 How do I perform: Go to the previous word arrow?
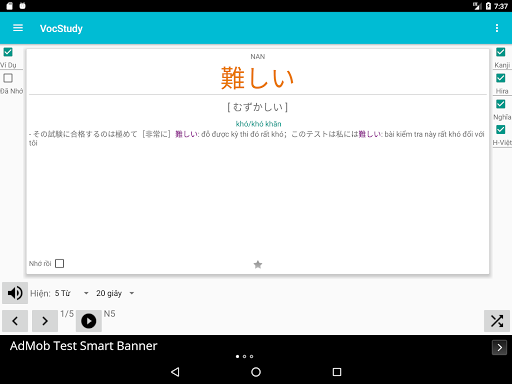[x=15, y=321]
